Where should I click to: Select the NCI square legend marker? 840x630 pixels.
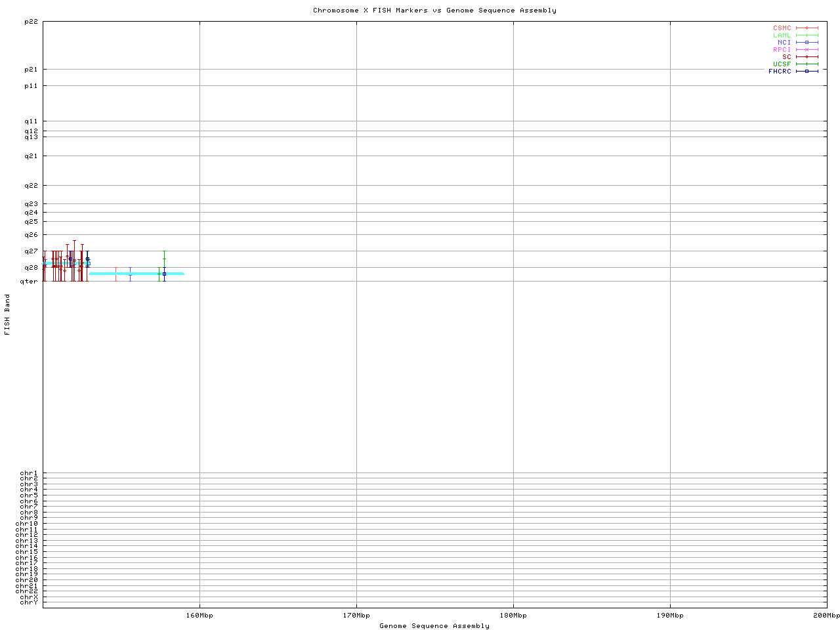[807, 43]
